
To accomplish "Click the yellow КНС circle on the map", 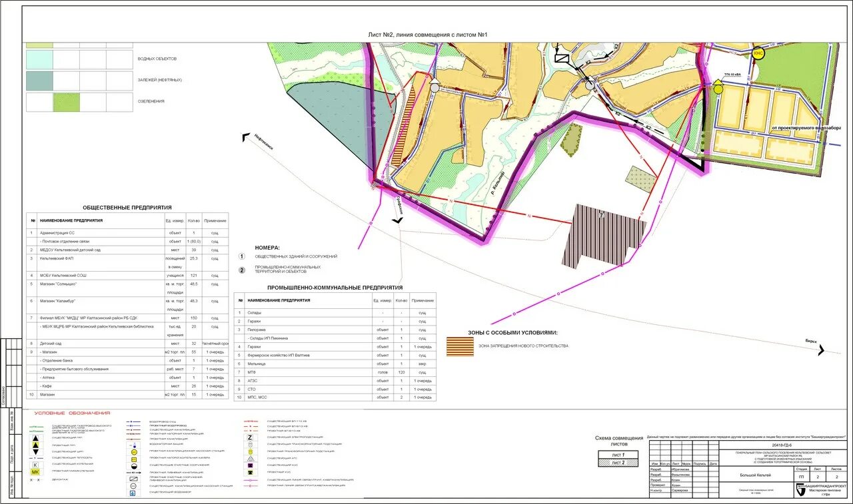I will coord(758,53).
